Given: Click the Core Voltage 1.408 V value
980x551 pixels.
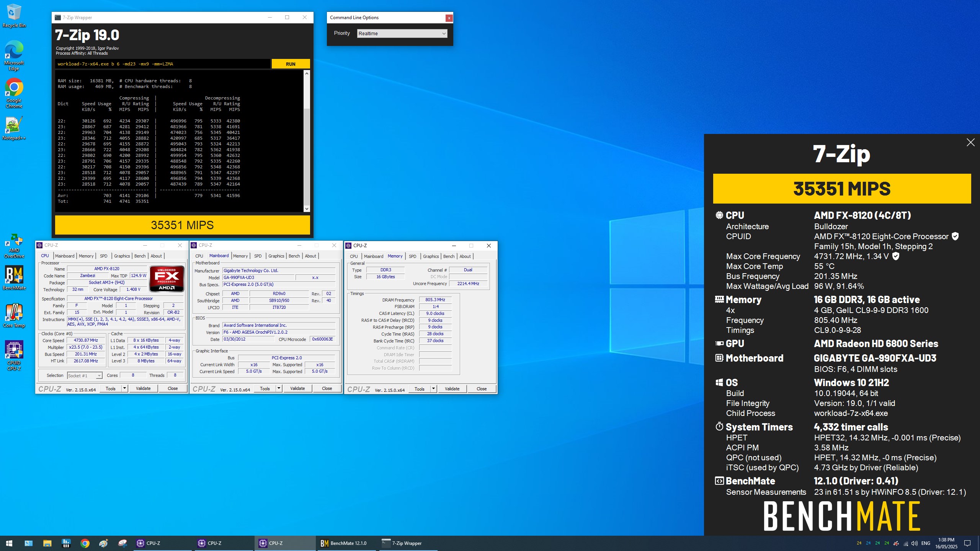Looking at the screenshot, I should click(133, 289).
